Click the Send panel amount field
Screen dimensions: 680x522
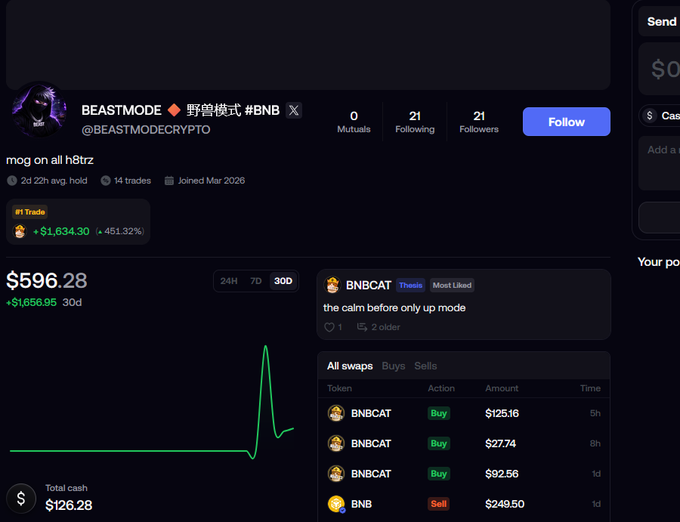(x=660, y=69)
